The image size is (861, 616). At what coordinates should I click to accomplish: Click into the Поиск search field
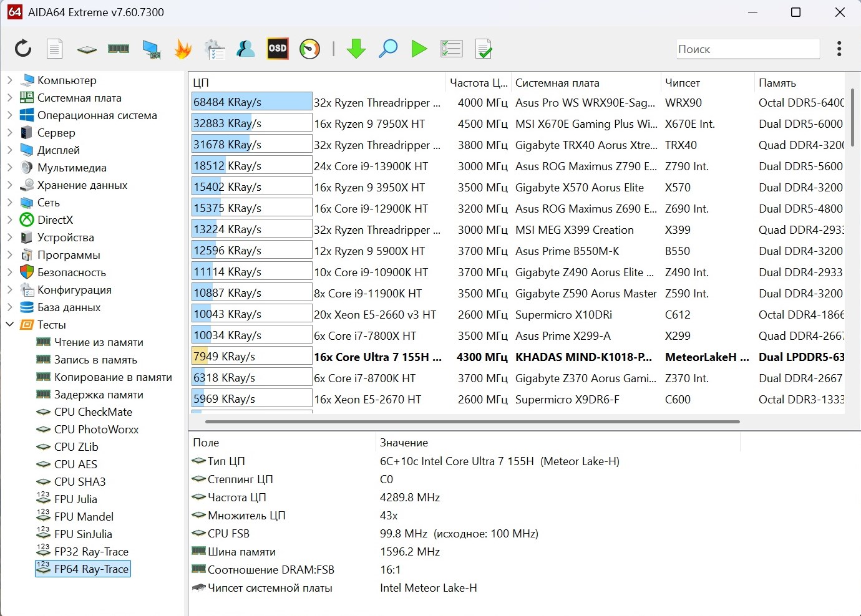747,49
